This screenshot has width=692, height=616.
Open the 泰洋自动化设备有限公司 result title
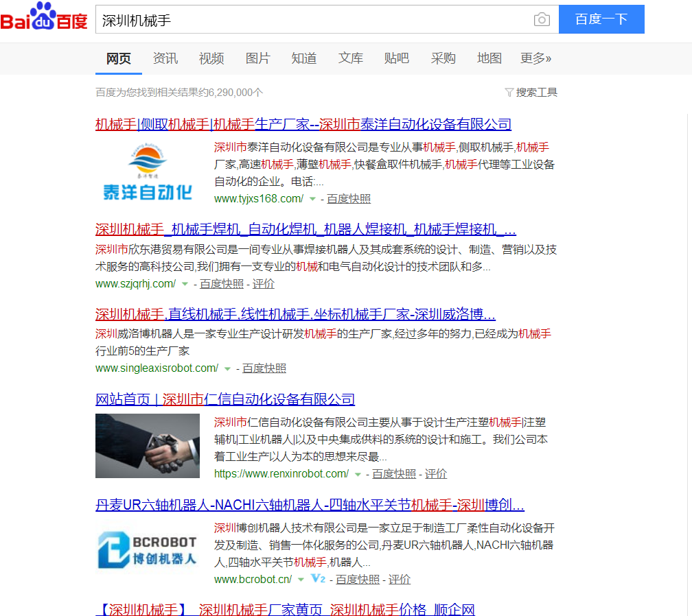303,124
